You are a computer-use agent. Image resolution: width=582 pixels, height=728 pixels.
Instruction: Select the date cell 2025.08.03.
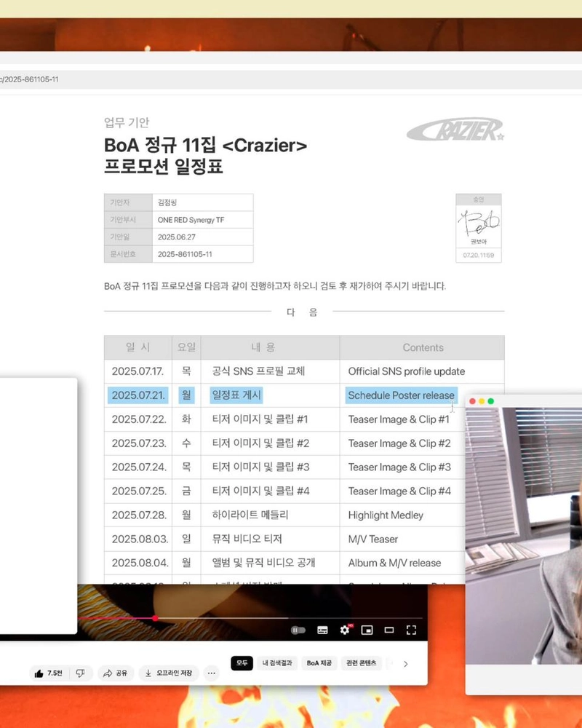click(137, 539)
